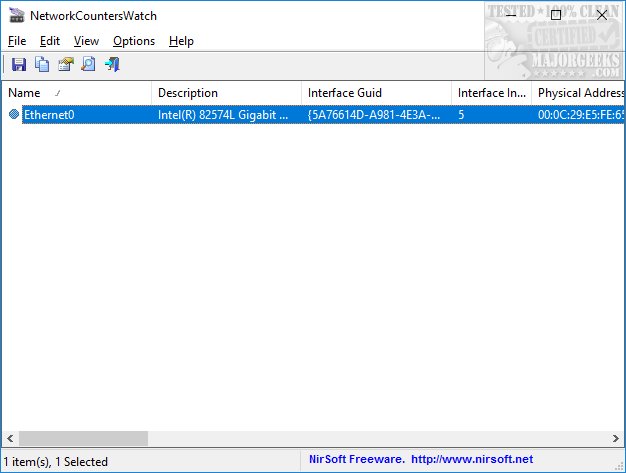626x473 pixels.
Task: Click the horizontal scrollbar right arrow
Action: (616, 439)
